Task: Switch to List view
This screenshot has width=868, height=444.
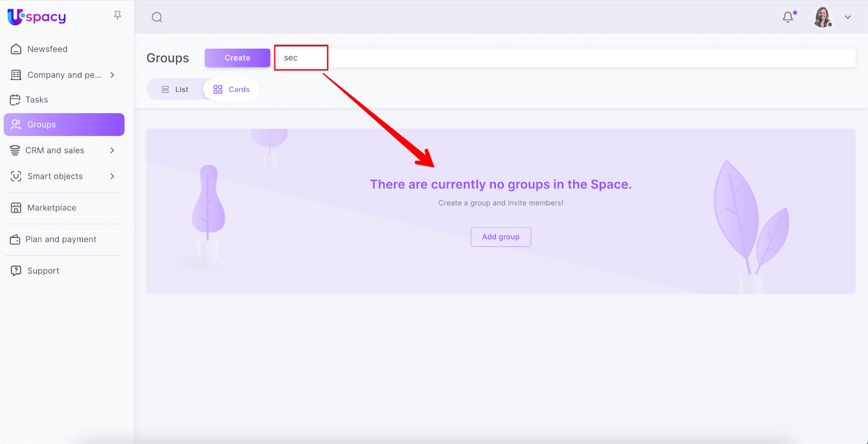Action: (175, 89)
